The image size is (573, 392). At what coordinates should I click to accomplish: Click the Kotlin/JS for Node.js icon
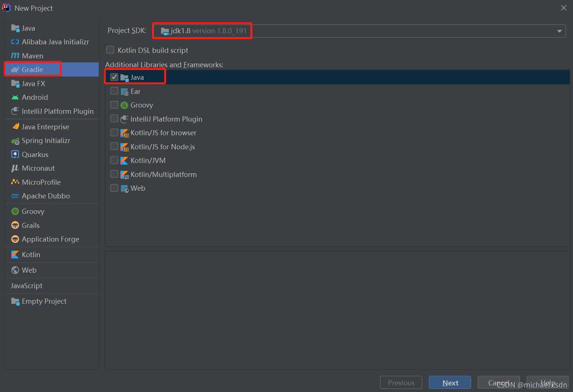click(125, 147)
